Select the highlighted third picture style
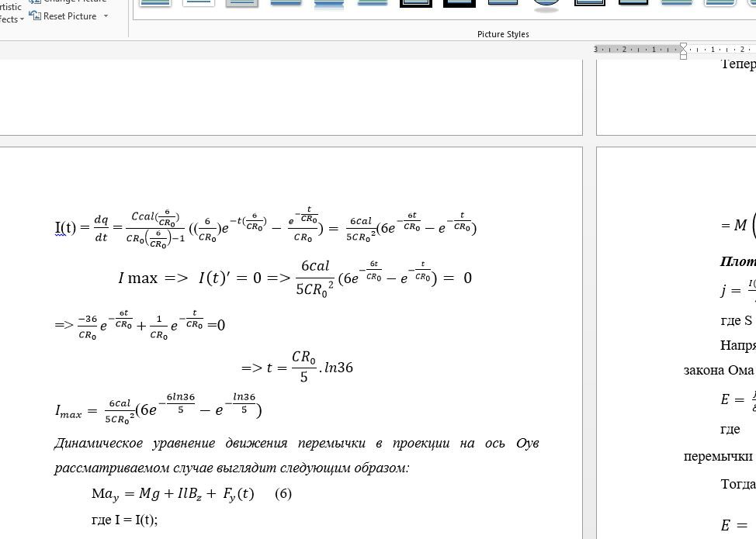756x539 pixels. pyautogui.click(x=242, y=4)
